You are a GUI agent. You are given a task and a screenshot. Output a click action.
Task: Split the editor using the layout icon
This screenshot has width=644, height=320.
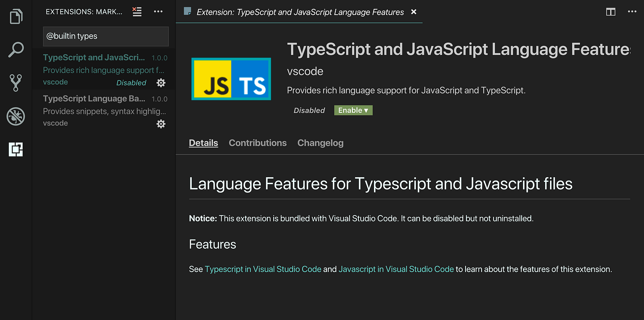(x=610, y=12)
